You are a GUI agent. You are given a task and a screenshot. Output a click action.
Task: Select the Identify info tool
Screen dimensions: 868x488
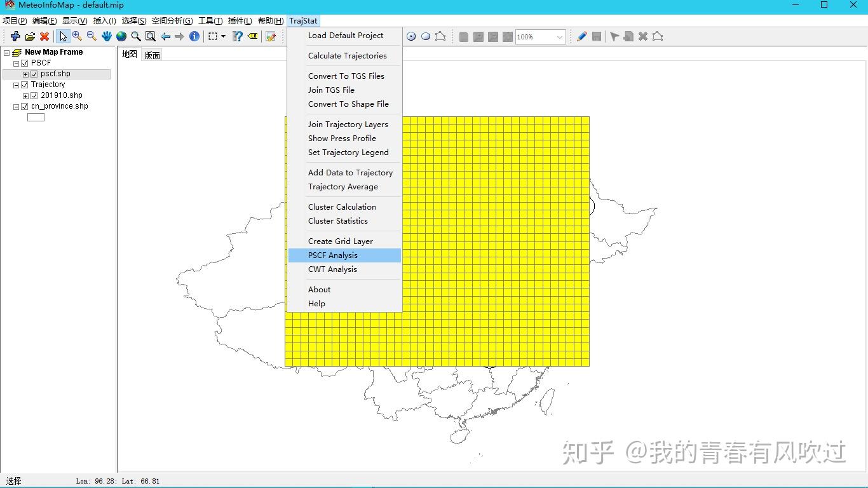tap(194, 36)
